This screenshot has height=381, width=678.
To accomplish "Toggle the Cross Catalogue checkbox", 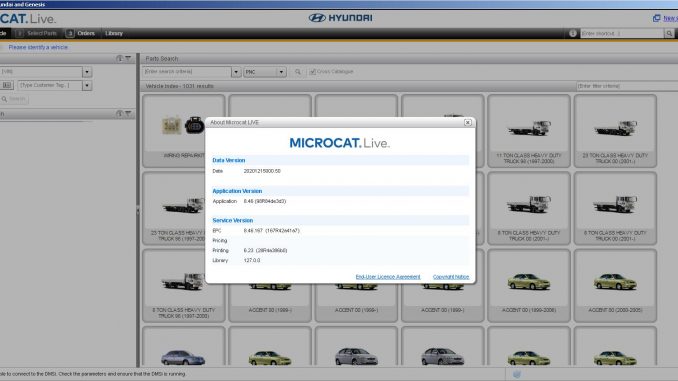I will pos(313,72).
